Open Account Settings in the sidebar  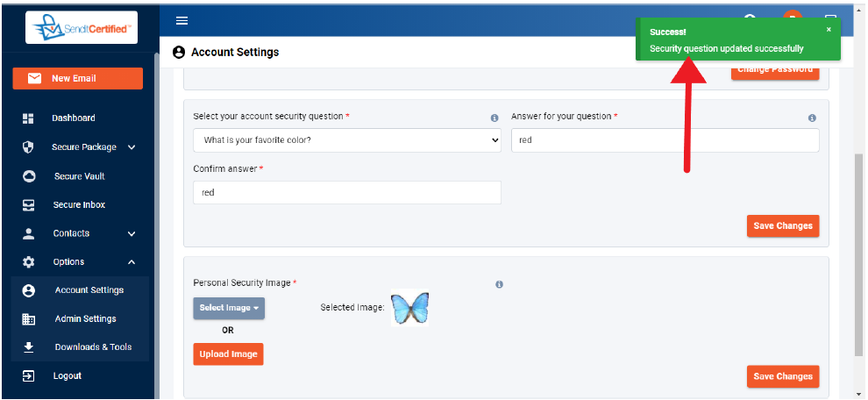coord(89,290)
